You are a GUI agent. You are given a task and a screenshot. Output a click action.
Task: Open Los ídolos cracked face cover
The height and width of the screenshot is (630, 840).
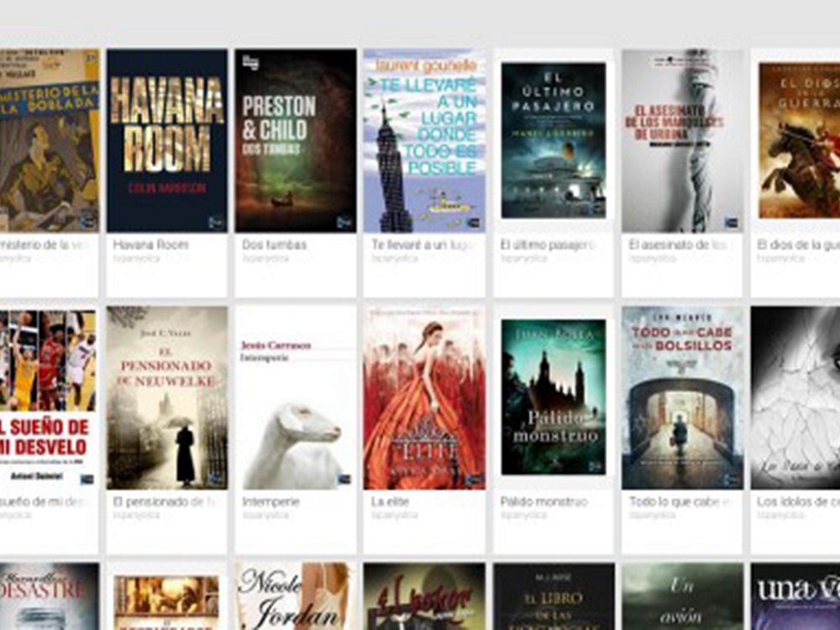pos(795,397)
